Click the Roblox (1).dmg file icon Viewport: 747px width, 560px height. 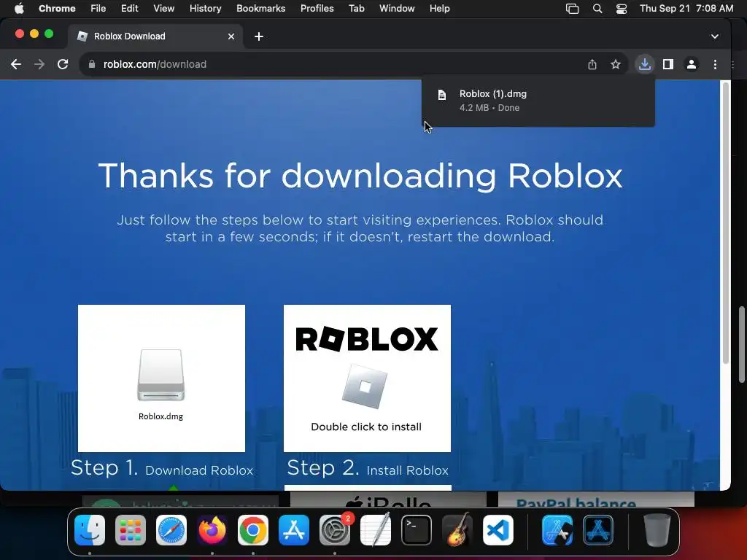click(441, 95)
